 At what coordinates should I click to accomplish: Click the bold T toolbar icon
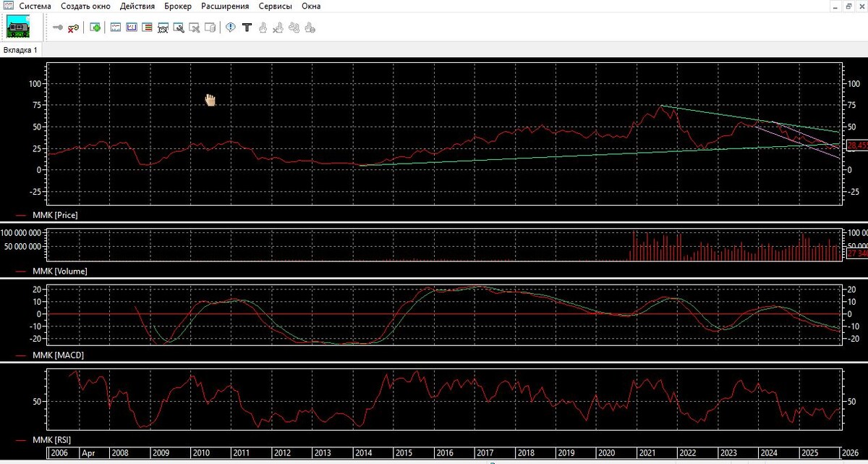coord(247,28)
